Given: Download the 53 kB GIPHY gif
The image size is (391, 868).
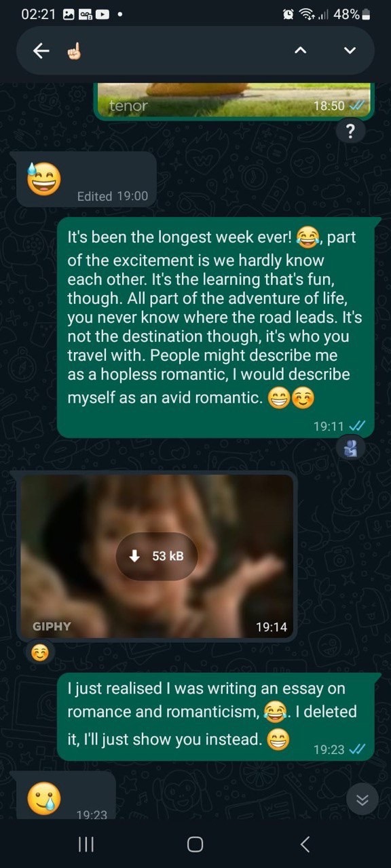Looking at the screenshot, I should coord(157,556).
